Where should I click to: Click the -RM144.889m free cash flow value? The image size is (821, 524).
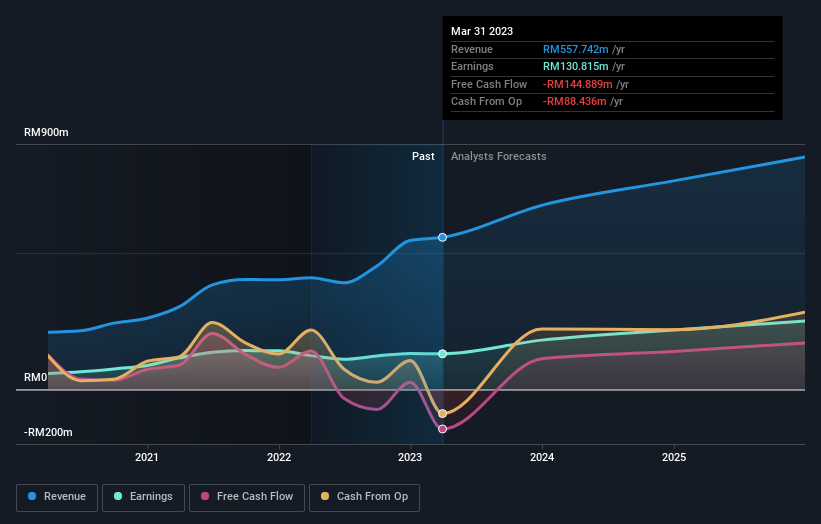578,84
